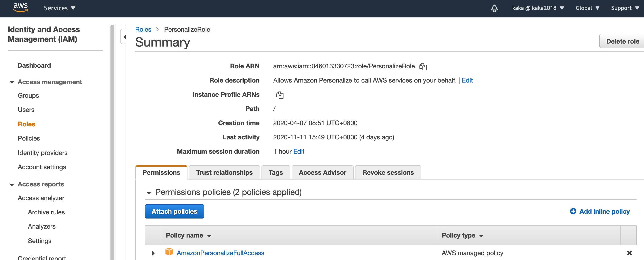Switch to the Revoke sessions tab
644x260 pixels.
pyautogui.click(x=388, y=172)
